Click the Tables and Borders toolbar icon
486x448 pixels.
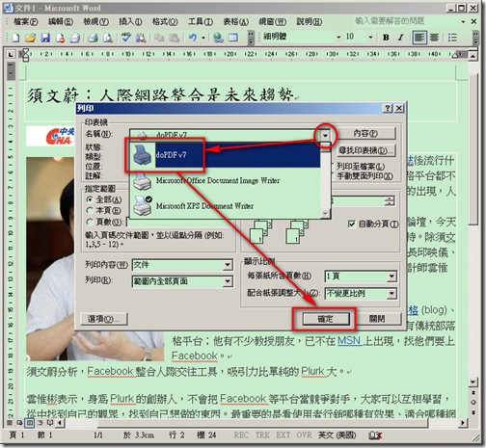pyautogui.click(x=233, y=38)
